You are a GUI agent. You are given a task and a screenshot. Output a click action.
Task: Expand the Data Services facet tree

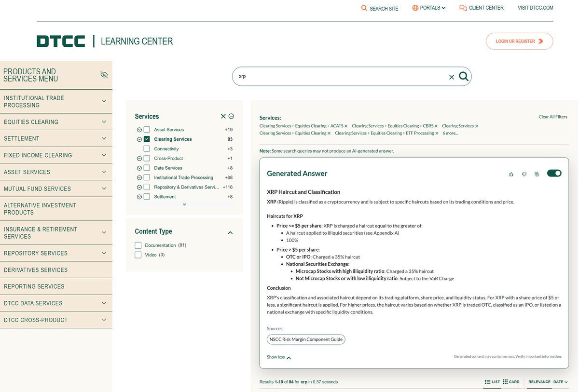click(x=139, y=168)
